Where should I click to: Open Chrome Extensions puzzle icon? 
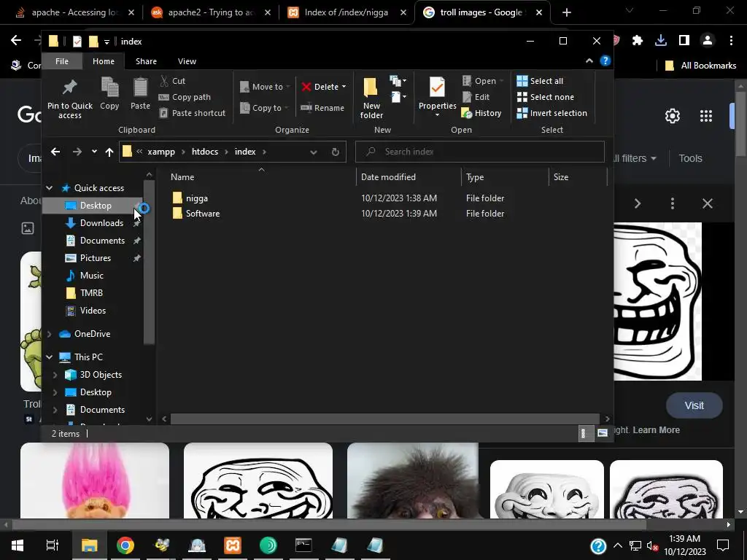638,41
